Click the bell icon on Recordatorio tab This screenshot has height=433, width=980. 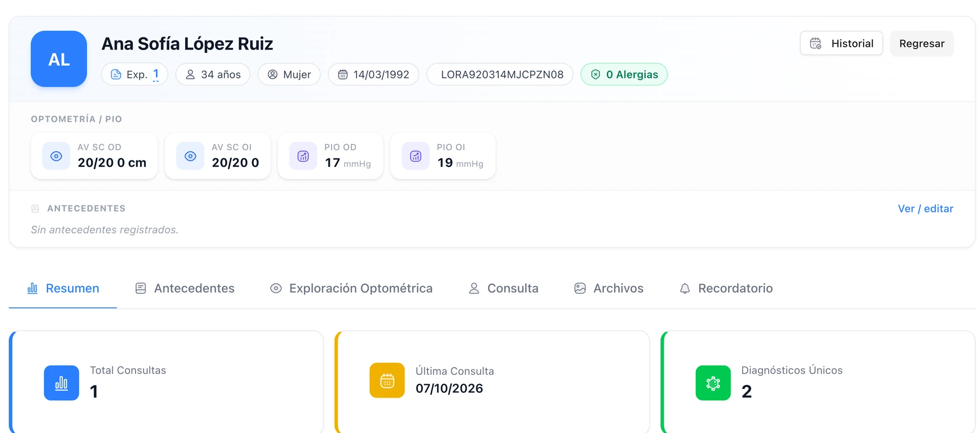(685, 288)
